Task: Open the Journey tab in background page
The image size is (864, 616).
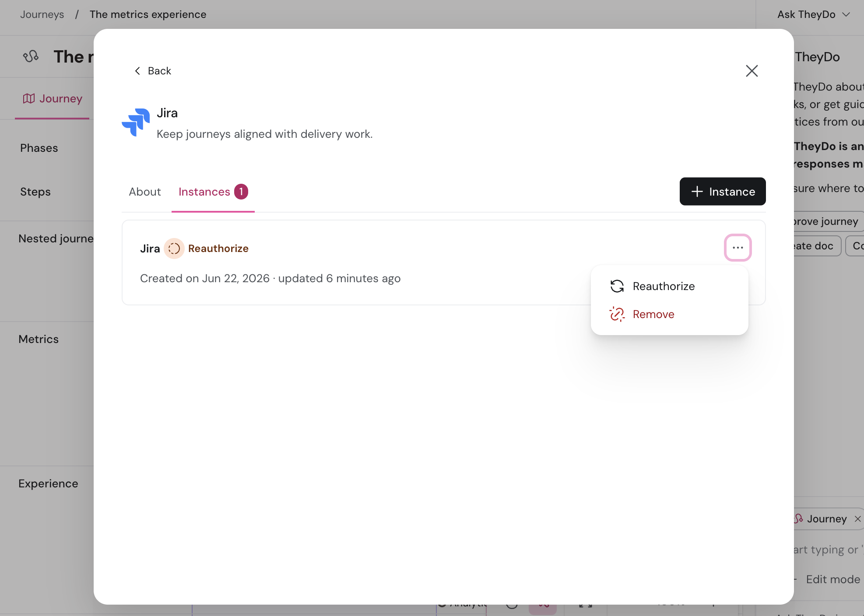Action: tap(52, 99)
